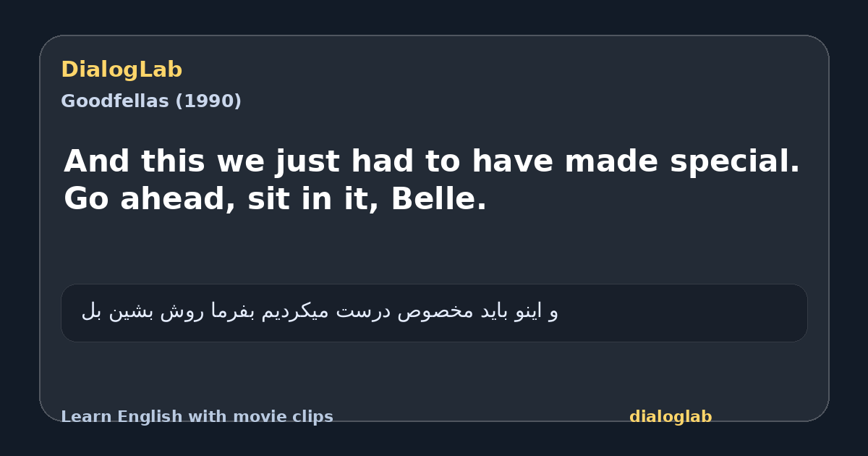868x456 pixels.
Task: Click the first quote line ending with 'special.'
Action: coord(432,161)
